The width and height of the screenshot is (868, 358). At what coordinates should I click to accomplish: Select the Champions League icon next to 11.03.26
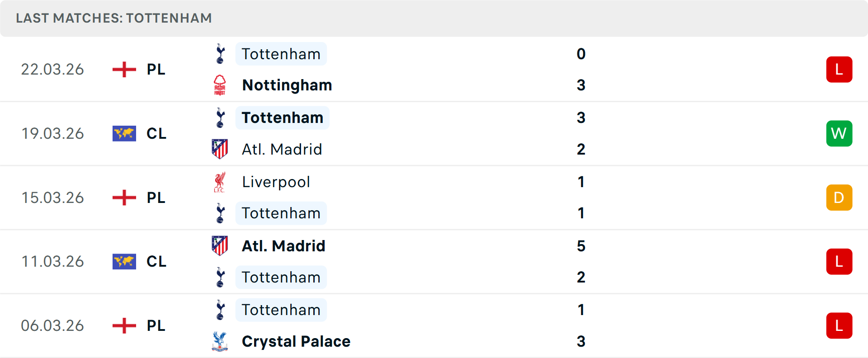point(123,261)
